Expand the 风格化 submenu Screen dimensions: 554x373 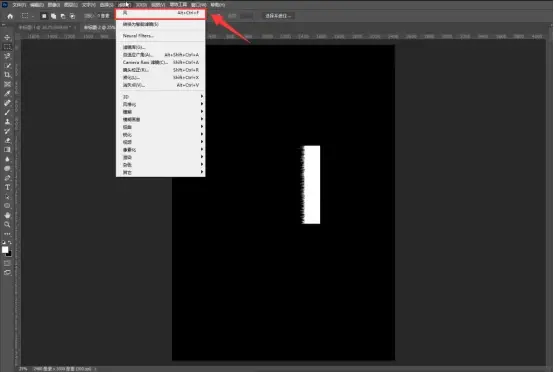coord(160,104)
